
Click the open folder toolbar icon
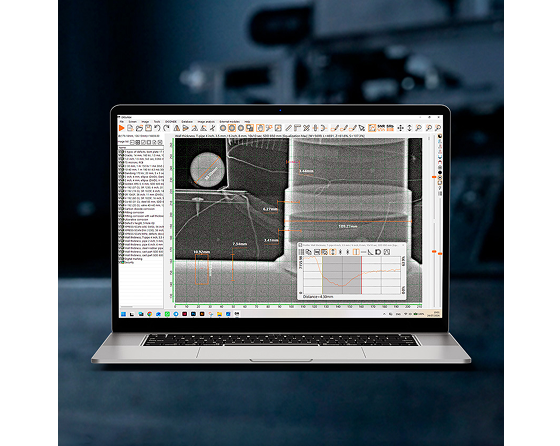click(x=139, y=128)
